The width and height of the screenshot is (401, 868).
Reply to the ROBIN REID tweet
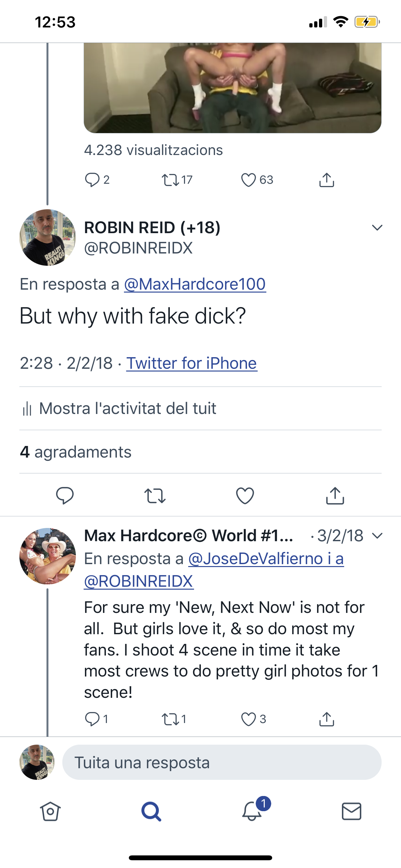pos(65,496)
